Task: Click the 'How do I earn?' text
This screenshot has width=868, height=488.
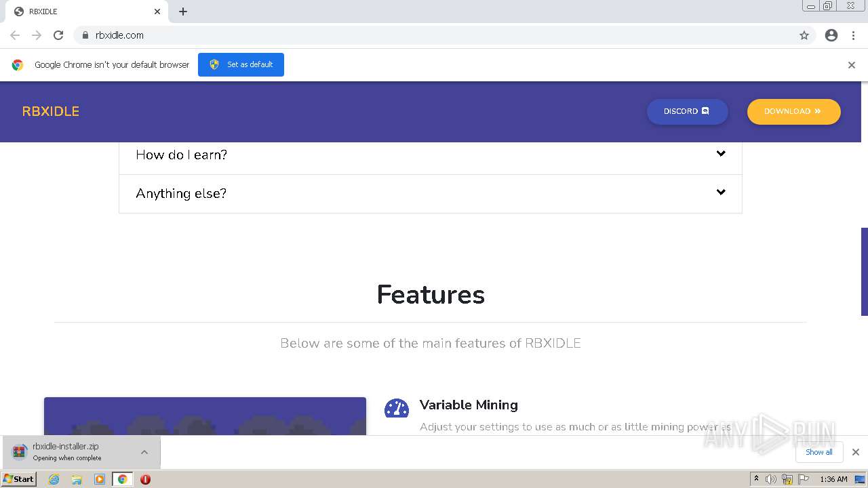Action: point(181,155)
